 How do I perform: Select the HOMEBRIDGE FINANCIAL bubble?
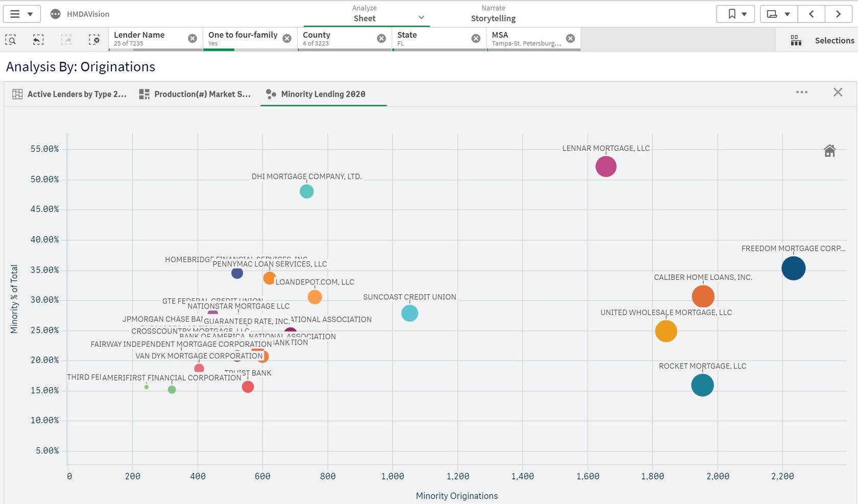(x=237, y=273)
